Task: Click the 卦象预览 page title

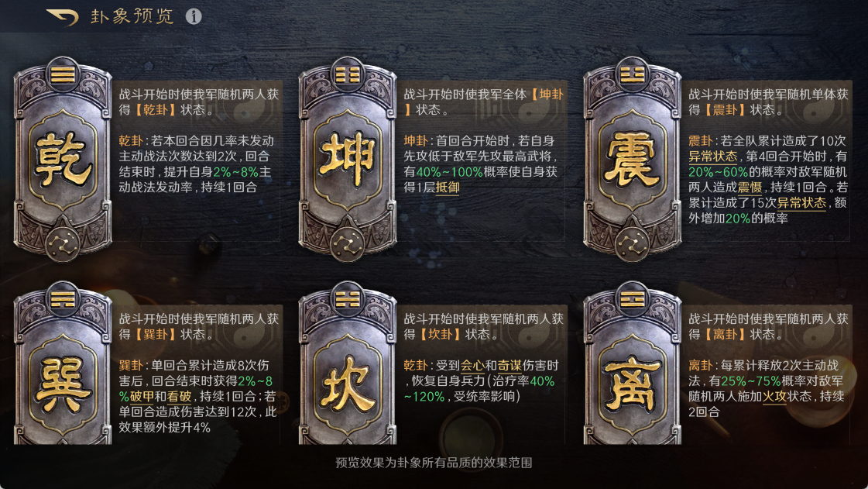Action: pos(132,16)
